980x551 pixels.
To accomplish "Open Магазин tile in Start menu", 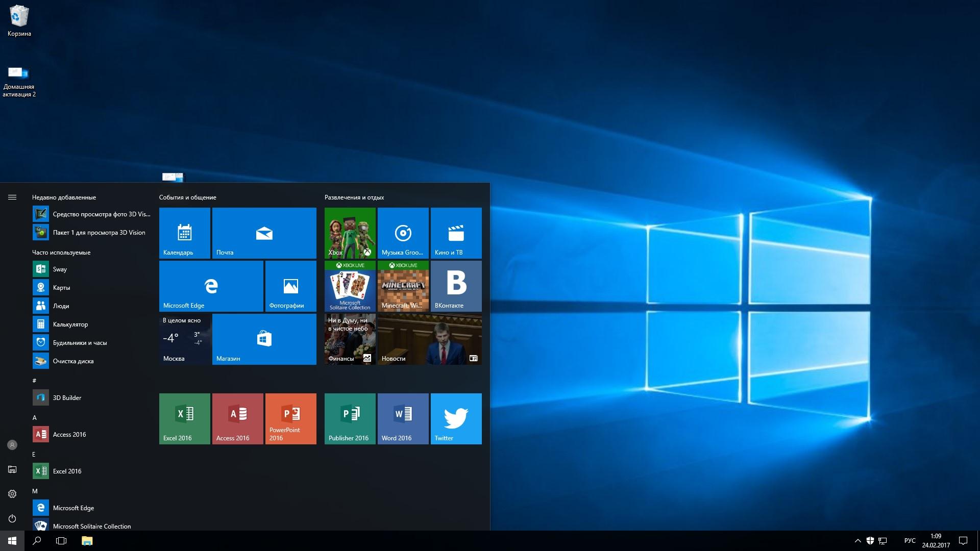I will pyautogui.click(x=264, y=338).
